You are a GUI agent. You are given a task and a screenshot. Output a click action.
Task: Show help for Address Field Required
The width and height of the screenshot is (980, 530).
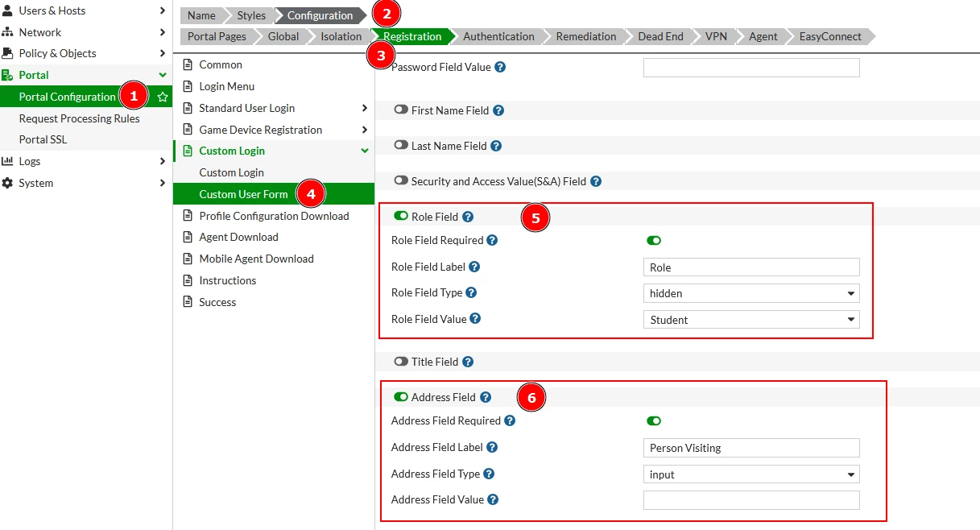pos(510,420)
